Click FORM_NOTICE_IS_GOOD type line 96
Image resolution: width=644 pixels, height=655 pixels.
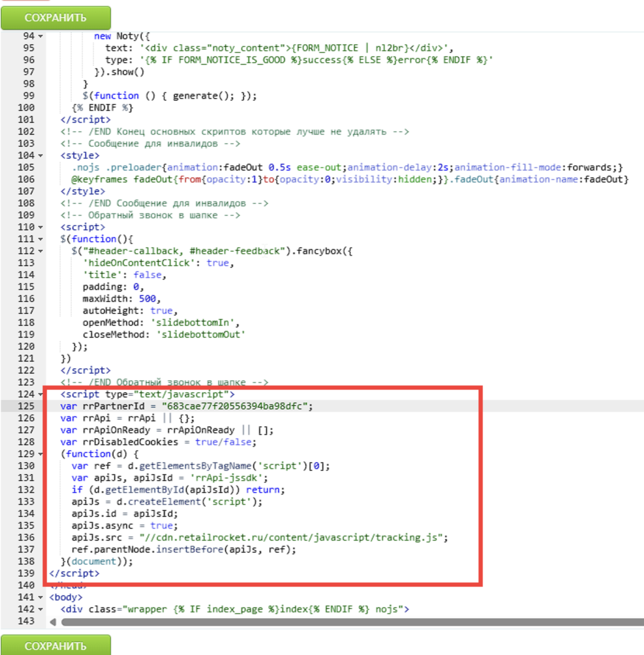[x=299, y=60]
